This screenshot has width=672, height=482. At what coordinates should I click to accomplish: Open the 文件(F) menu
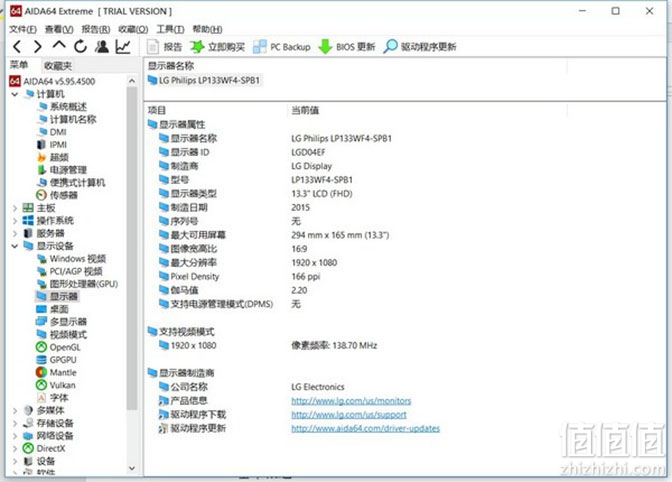tap(23, 29)
